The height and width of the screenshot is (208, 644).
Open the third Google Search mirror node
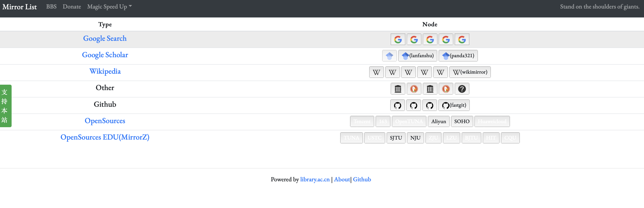click(430, 39)
